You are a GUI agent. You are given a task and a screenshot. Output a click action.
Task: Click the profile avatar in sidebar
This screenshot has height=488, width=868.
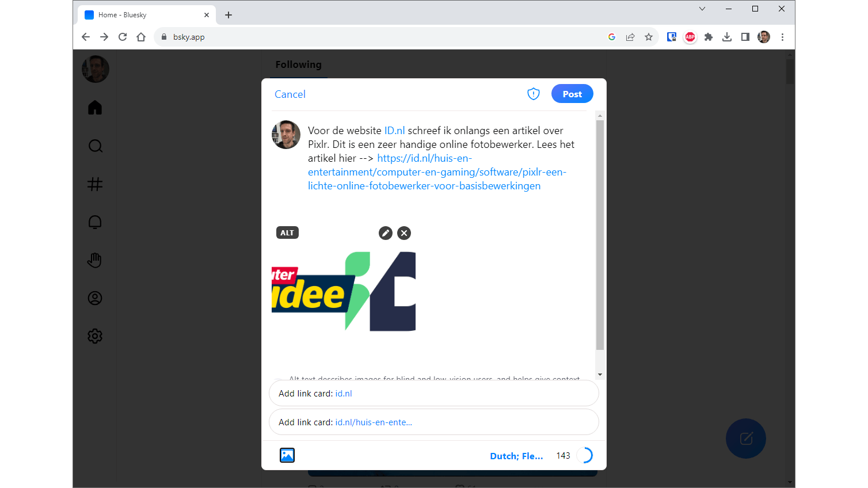click(x=96, y=69)
